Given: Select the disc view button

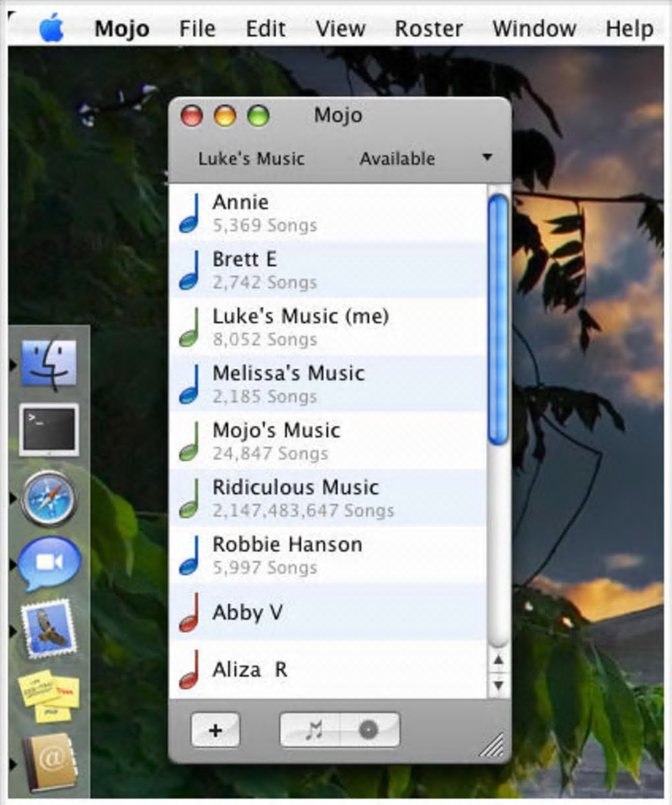Looking at the screenshot, I should tap(370, 730).
